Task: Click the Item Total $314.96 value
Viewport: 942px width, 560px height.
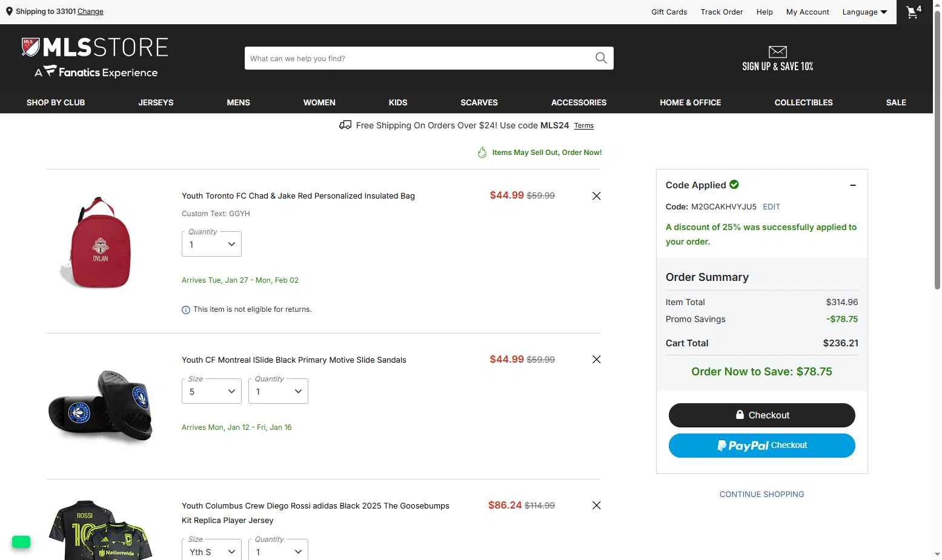Action: pyautogui.click(x=842, y=302)
